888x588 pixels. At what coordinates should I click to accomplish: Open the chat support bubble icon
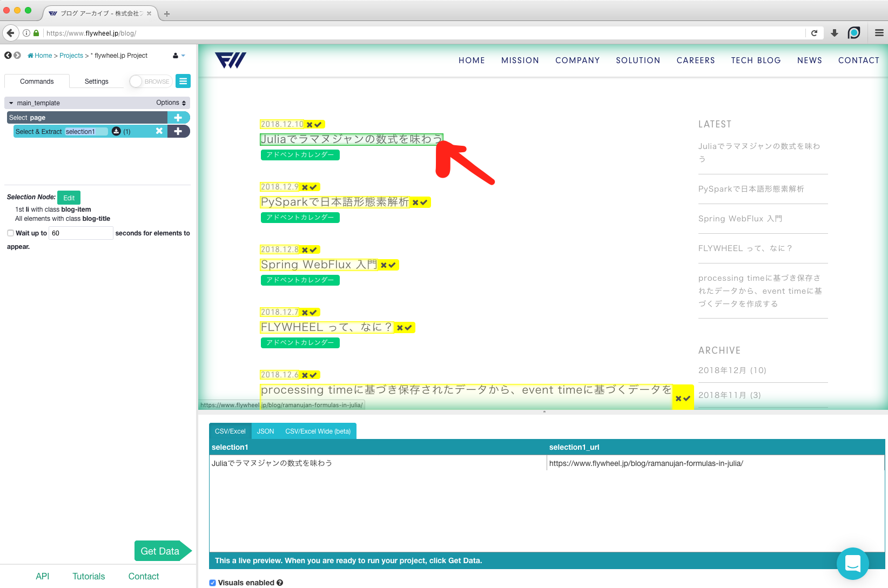click(853, 564)
